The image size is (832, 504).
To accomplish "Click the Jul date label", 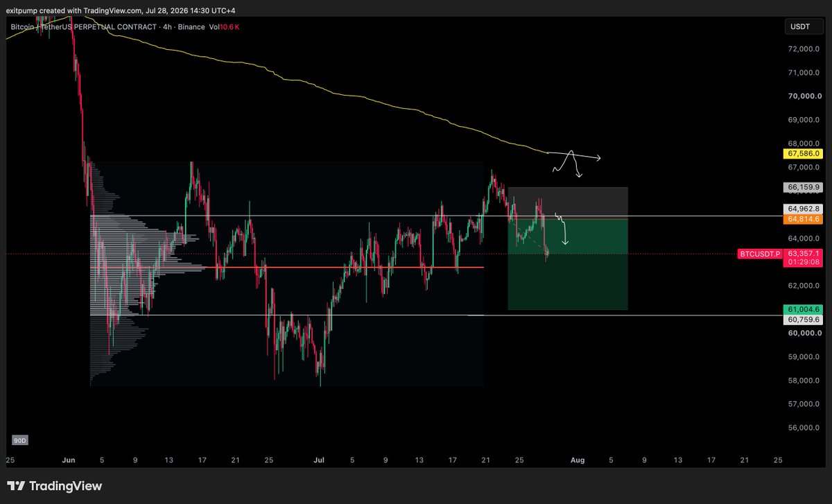I will pos(320,460).
